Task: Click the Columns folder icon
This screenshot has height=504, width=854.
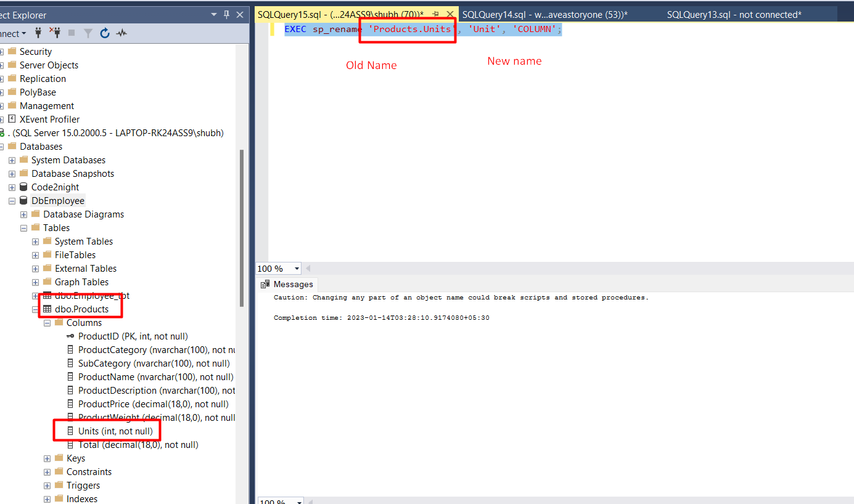Action: [x=59, y=323]
